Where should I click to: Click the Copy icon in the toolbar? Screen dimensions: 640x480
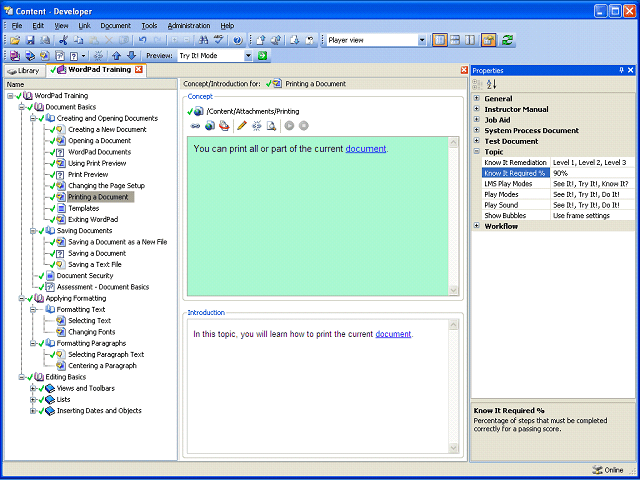[78, 40]
